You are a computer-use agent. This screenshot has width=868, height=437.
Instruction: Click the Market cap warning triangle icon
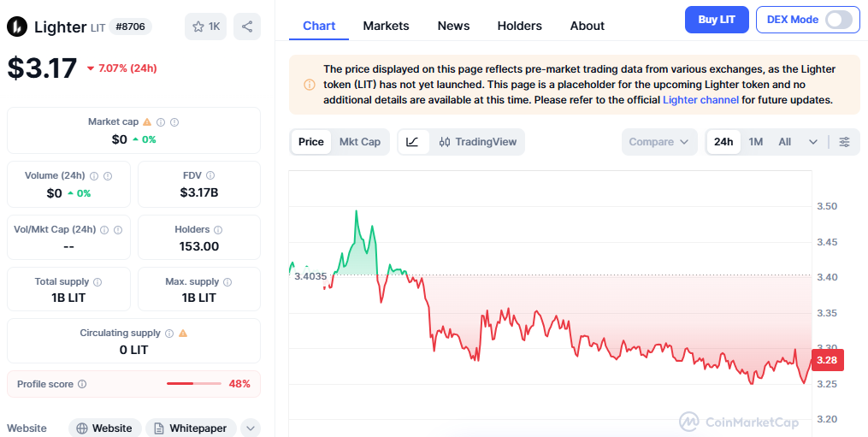pyautogui.click(x=147, y=121)
